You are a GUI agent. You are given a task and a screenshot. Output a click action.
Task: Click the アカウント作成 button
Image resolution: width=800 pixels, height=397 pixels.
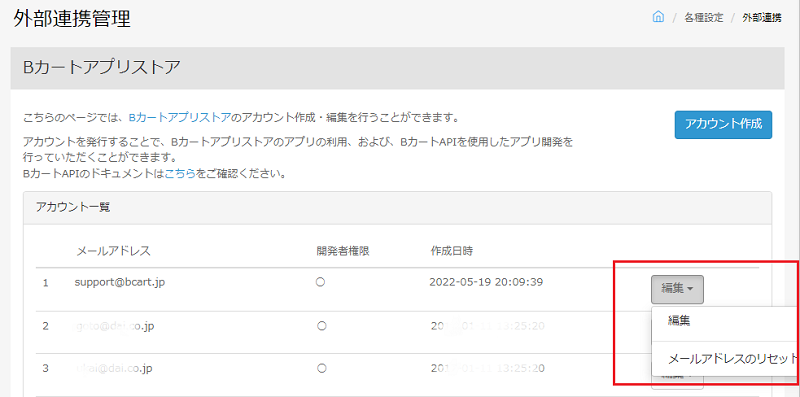[723, 125]
